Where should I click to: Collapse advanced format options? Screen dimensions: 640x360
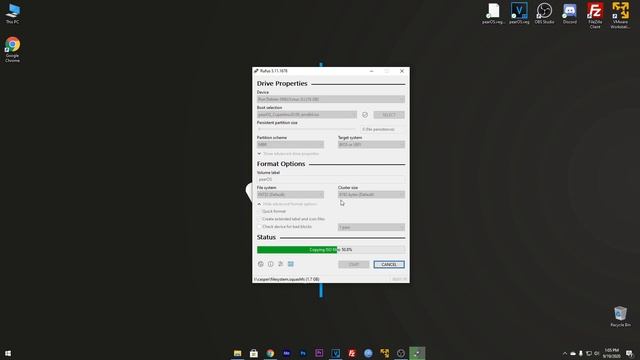coord(287,204)
